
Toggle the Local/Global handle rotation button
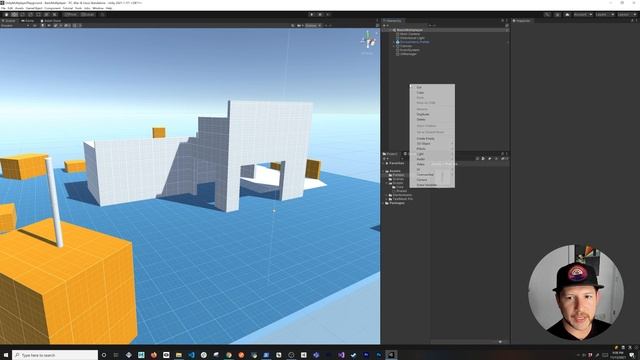(87, 15)
